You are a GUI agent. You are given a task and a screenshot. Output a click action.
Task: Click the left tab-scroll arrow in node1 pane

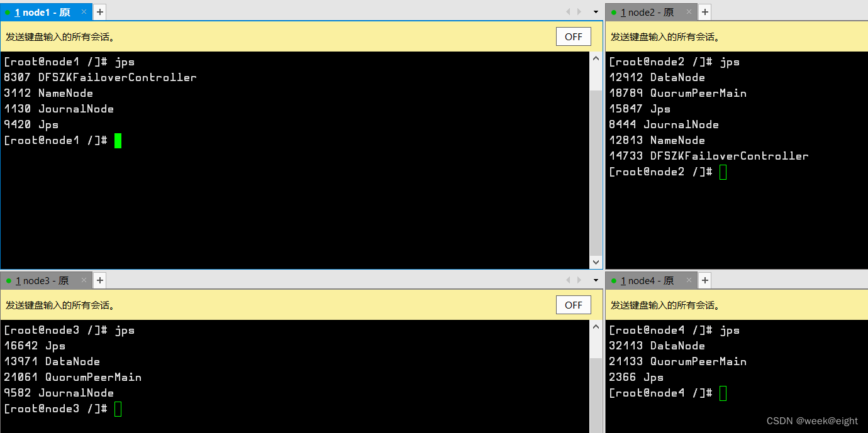tap(568, 11)
